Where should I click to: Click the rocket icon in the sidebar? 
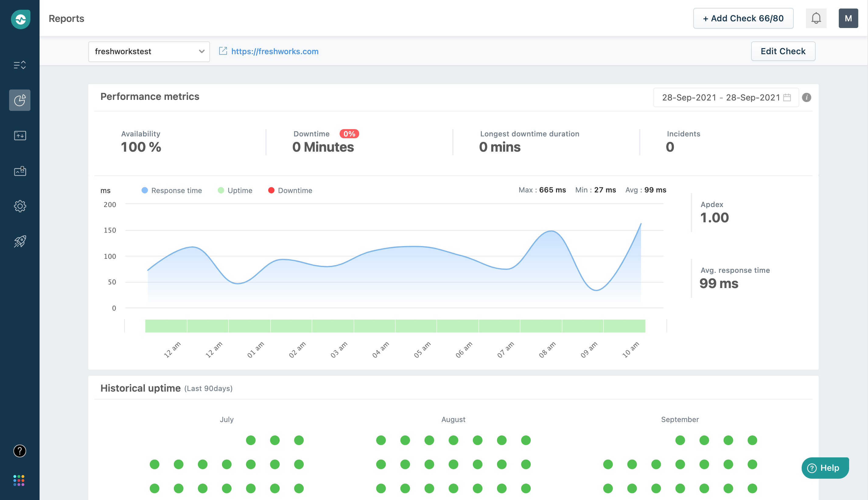click(x=19, y=241)
